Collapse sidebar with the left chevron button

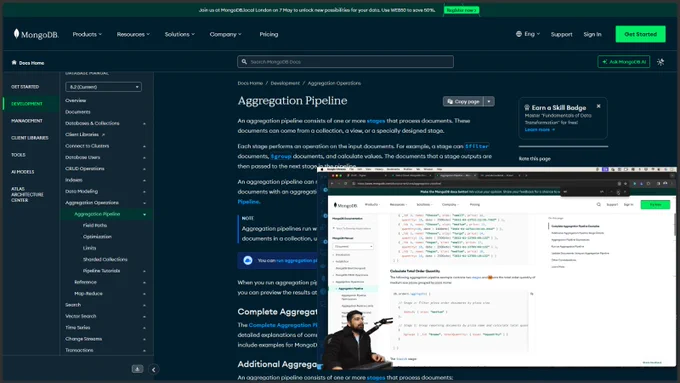tap(154, 370)
